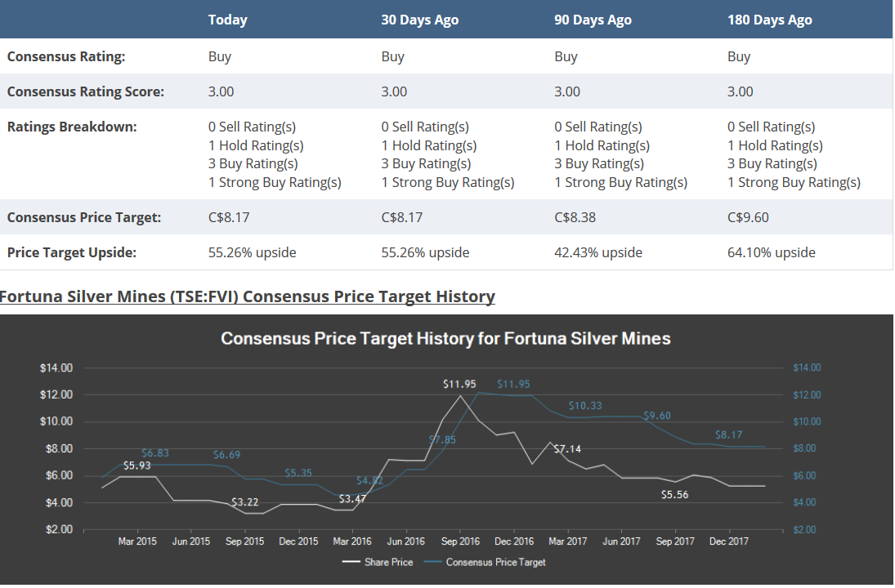Click the $8.17 consensus target data label
The image size is (895, 588).
click(x=728, y=434)
